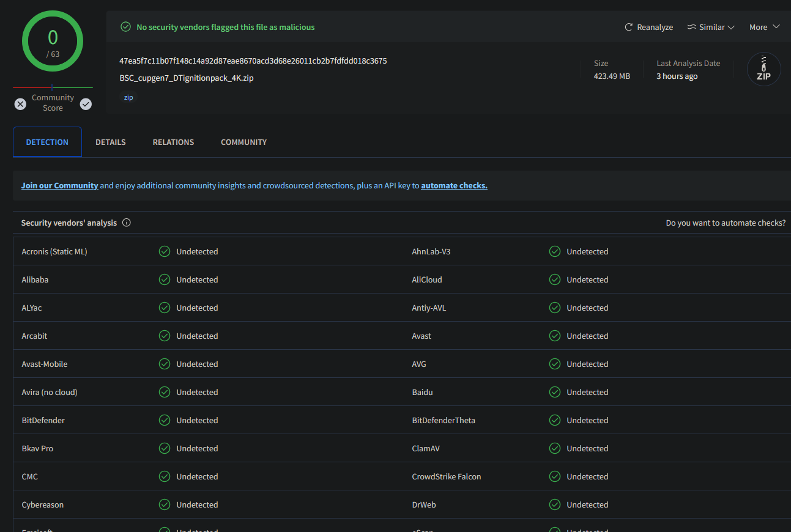Click the ZIP file type icon
The height and width of the screenshot is (532, 791).
[763, 69]
